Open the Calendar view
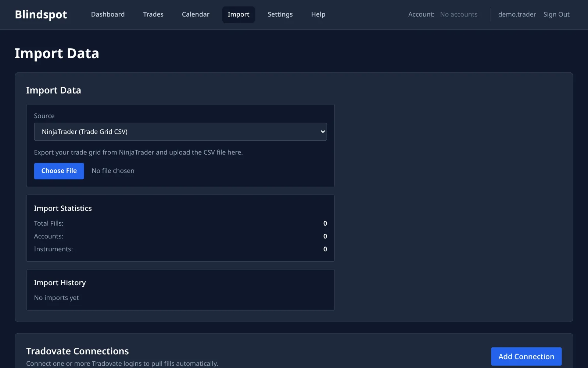The image size is (588, 368). point(196,14)
